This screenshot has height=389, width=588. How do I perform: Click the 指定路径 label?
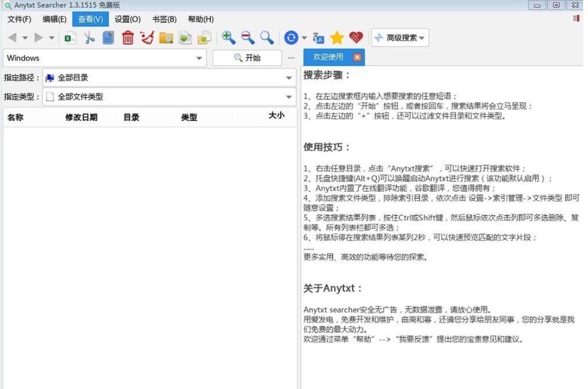click(21, 77)
